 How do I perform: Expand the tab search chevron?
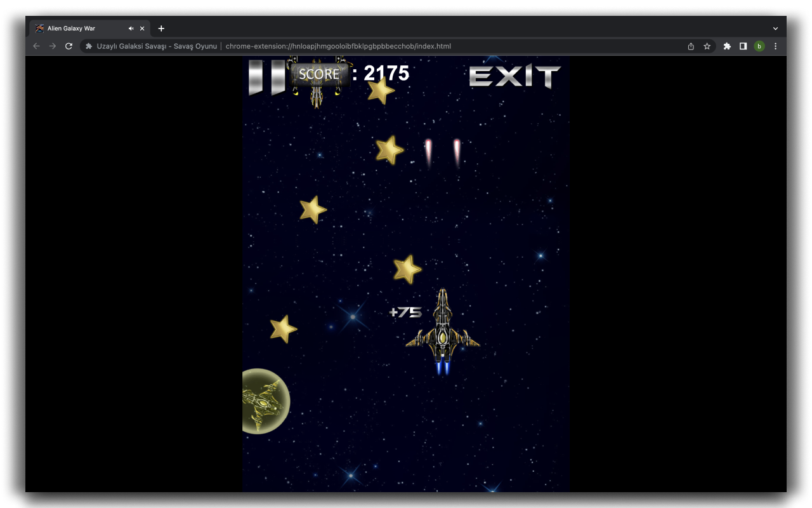click(x=775, y=28)
